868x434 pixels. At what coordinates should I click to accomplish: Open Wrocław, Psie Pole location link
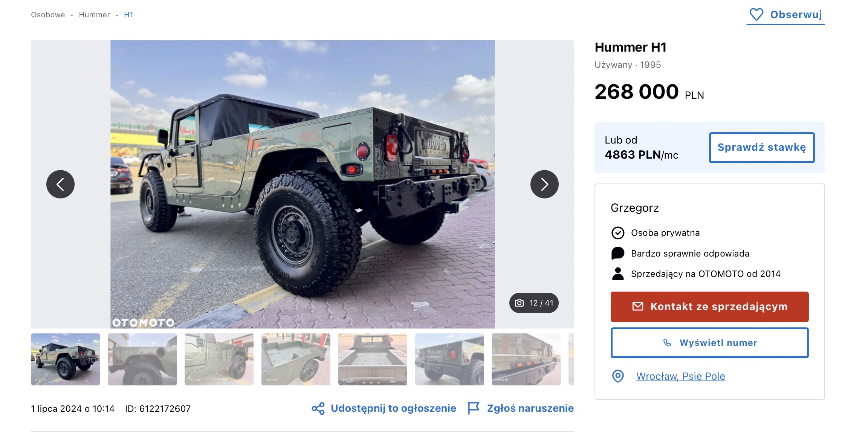[681, 376]
